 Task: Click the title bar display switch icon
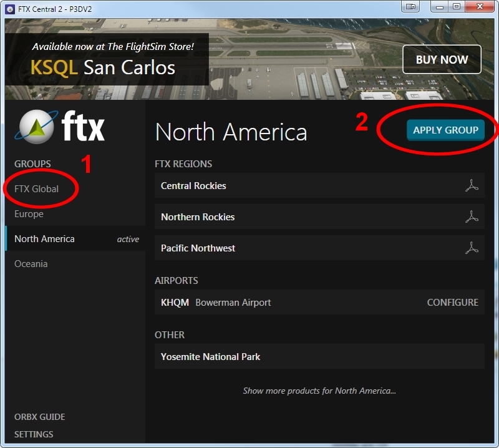[x=410, y=7]
